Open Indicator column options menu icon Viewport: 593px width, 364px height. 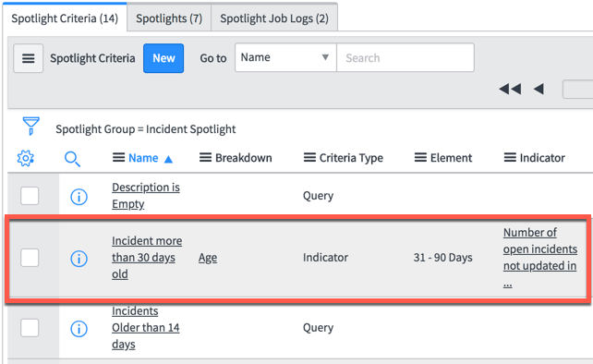click(510, 157)
